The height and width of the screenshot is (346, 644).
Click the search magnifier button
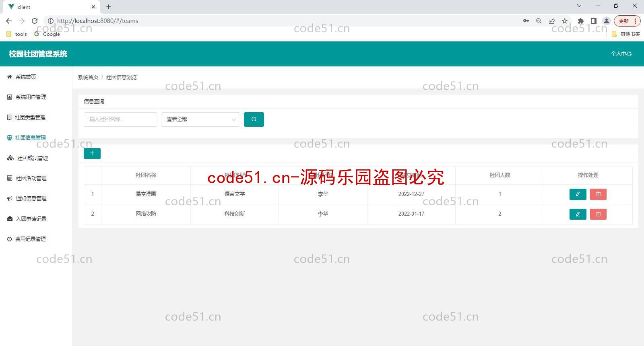pos(254,119)
